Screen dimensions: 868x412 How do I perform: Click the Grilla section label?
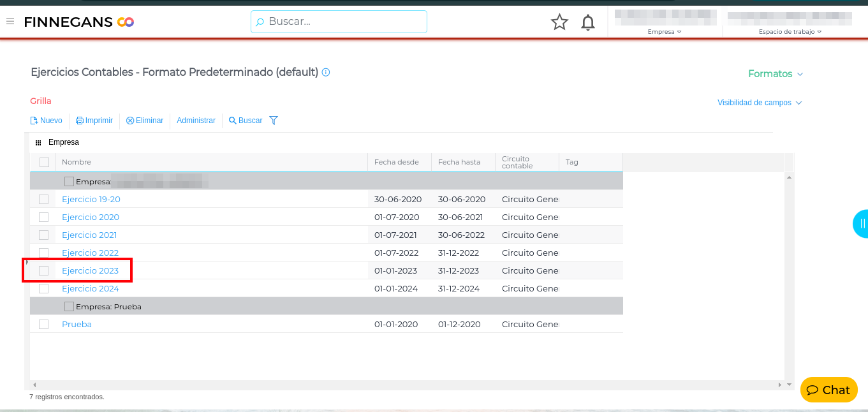click(x=41, y=101)
